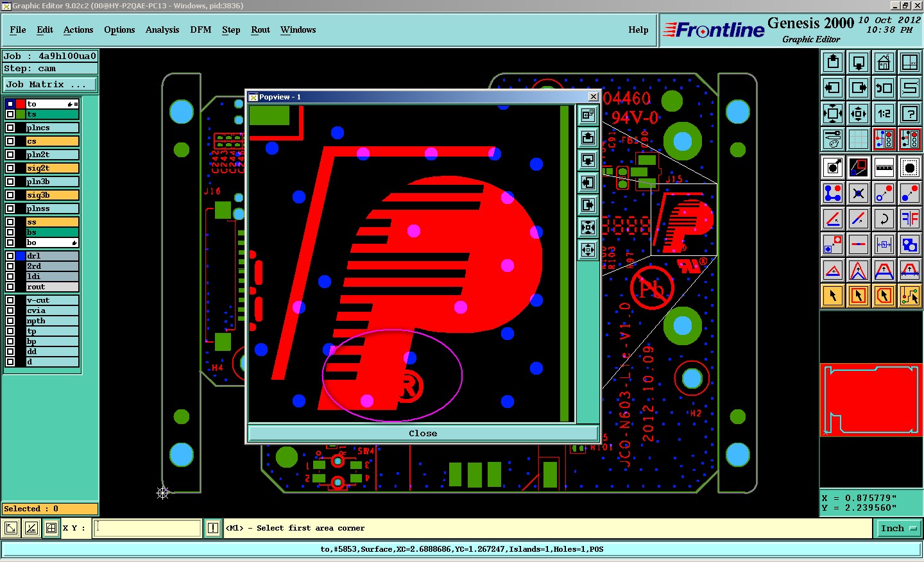Click the red board overview thumbnail
924x562 pixels.
[x=871, y=400]
